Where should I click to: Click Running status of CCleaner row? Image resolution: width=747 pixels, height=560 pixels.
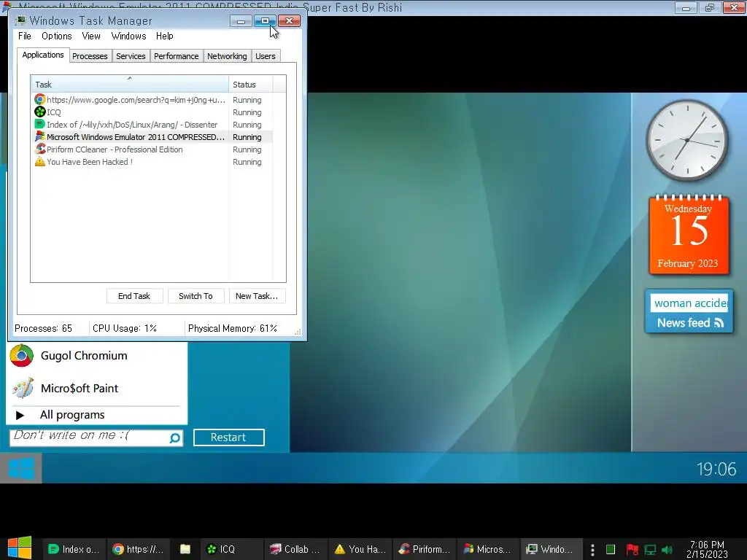(247, 149)
